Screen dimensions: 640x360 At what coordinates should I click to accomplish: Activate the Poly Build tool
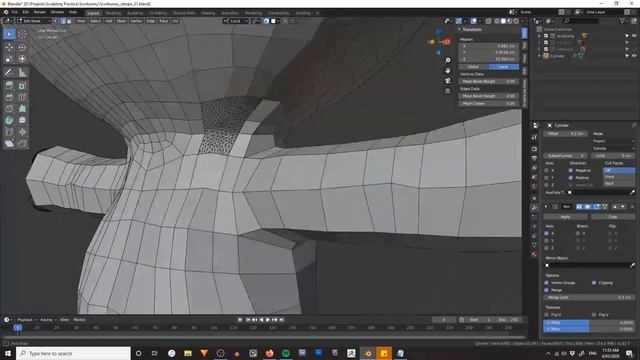coord(22,109)
